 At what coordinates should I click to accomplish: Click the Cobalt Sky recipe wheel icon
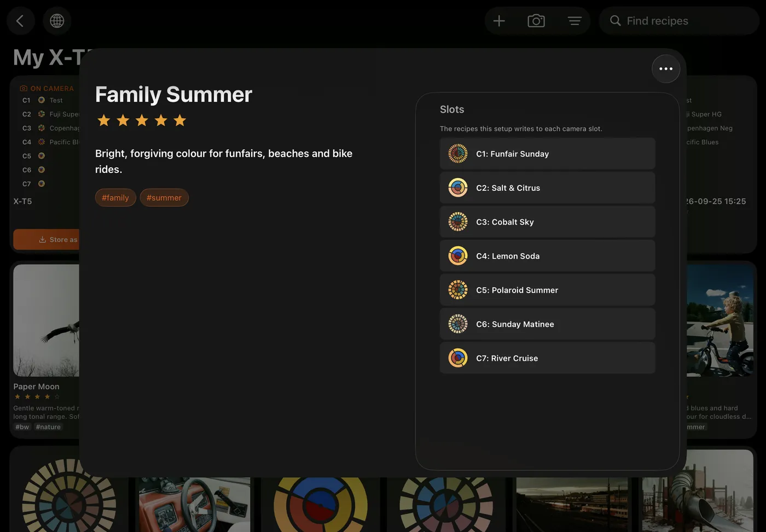coord(458,222)
